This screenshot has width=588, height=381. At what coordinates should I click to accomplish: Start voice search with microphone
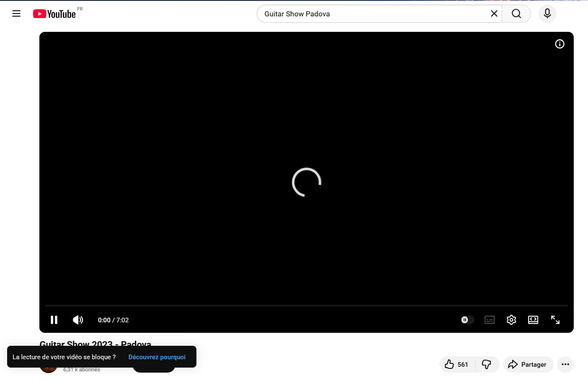547,14
